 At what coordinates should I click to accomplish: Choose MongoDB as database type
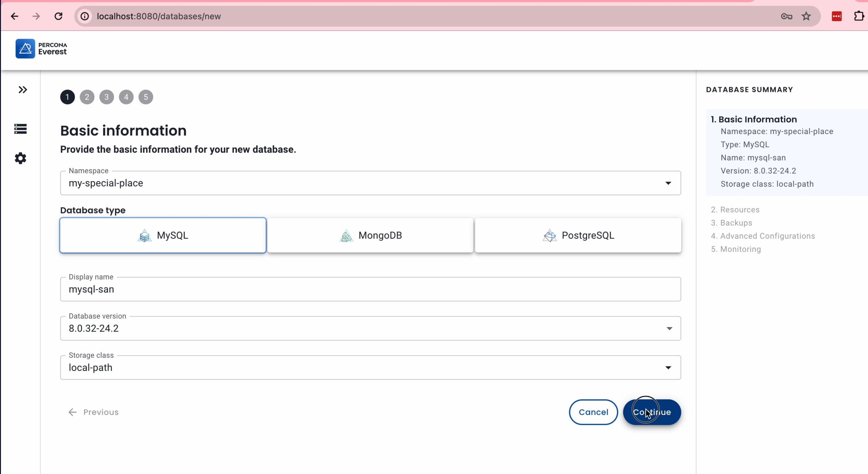[x=370, y=235]
